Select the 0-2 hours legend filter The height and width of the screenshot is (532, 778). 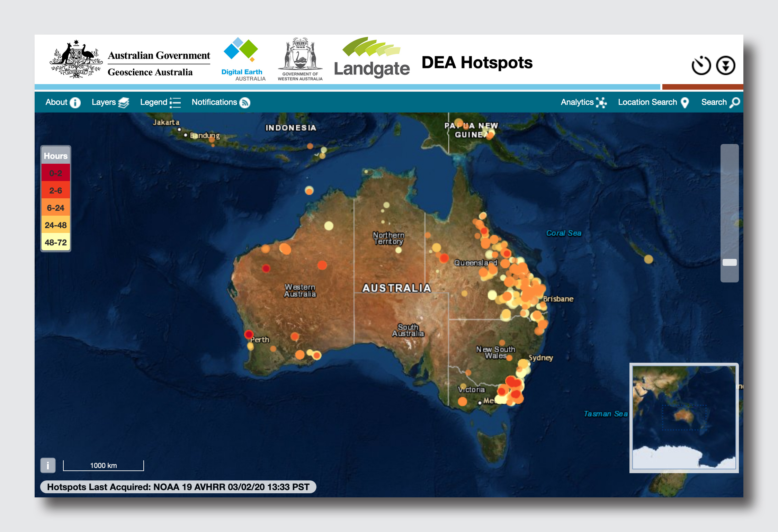pos(55,173)
